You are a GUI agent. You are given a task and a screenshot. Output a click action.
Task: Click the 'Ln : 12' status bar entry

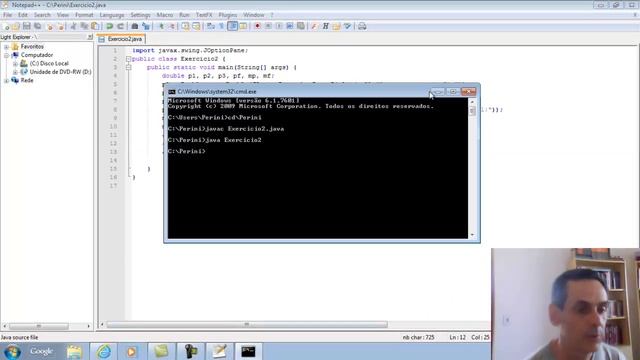(458, 338)
